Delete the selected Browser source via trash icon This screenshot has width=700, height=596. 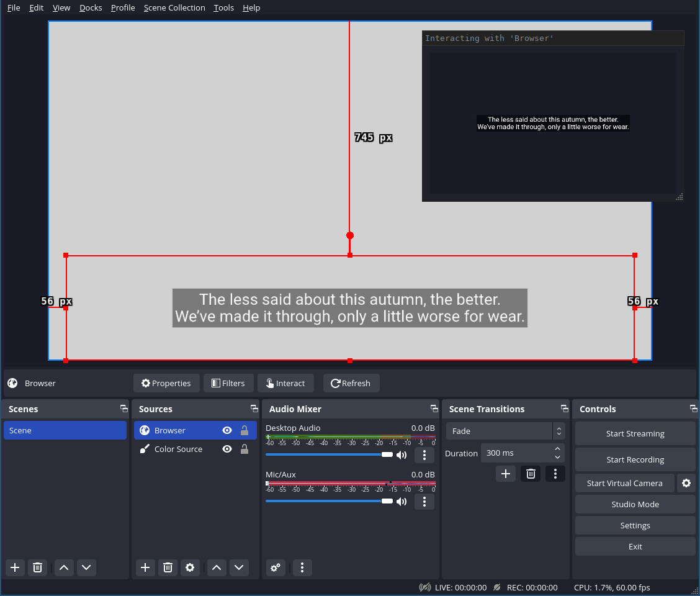(x=167, y=567)
